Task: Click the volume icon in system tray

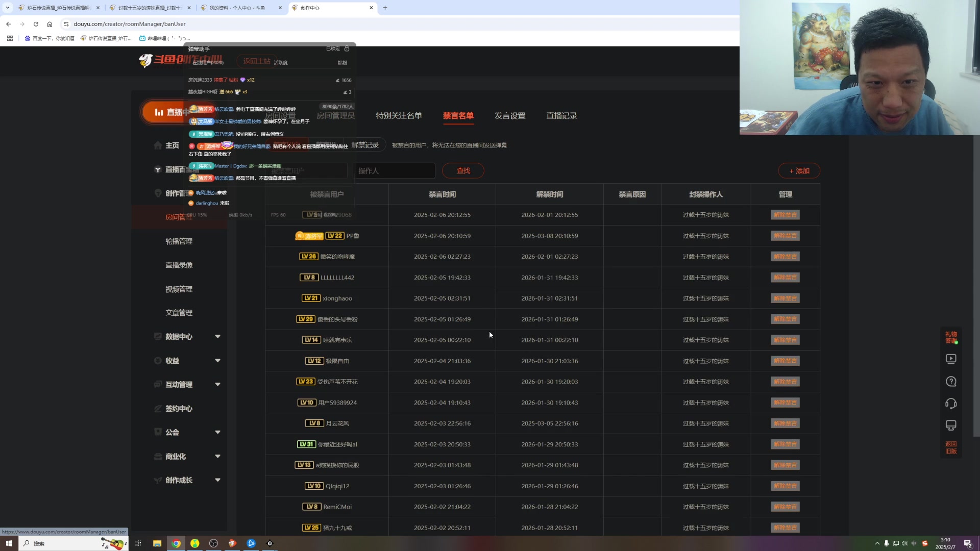Action: coord(904,543)
